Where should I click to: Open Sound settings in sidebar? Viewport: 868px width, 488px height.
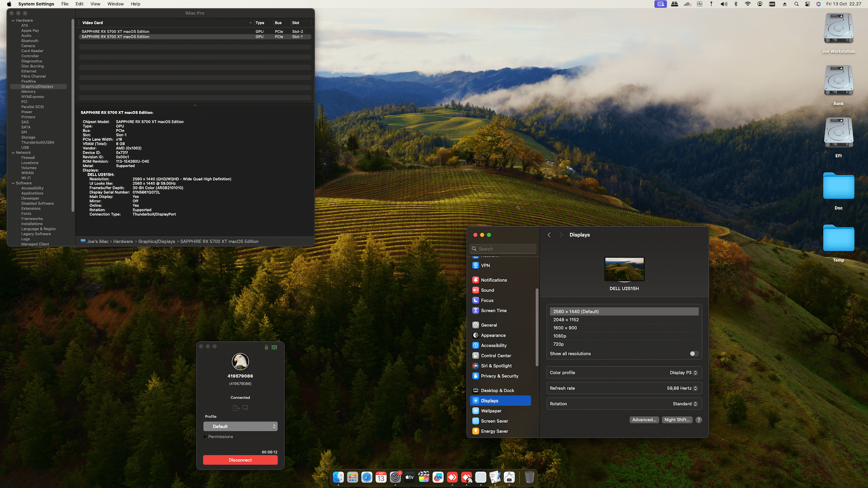pyautogui.click(x=487, y=290)
